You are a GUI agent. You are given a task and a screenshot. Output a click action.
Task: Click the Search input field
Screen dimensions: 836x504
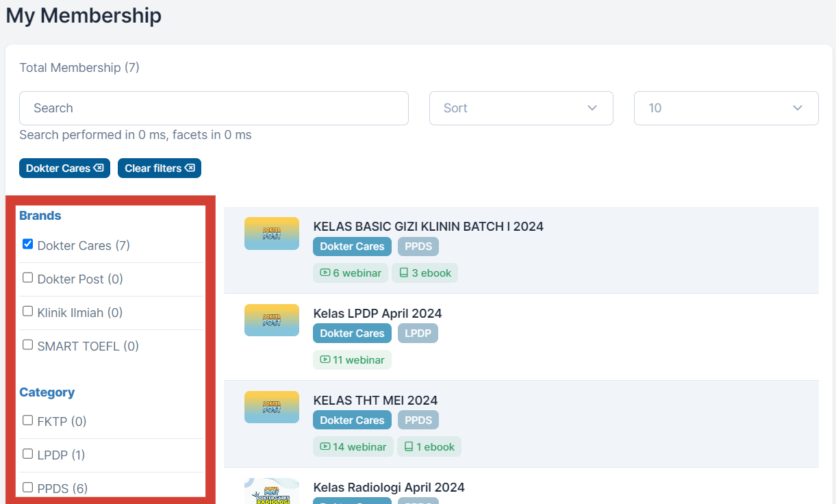[214, 108]
